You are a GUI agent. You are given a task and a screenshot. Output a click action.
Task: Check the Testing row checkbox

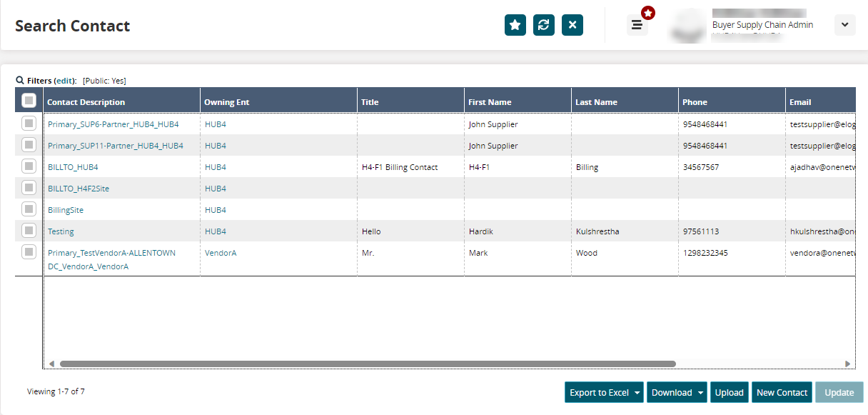[29, 231]
